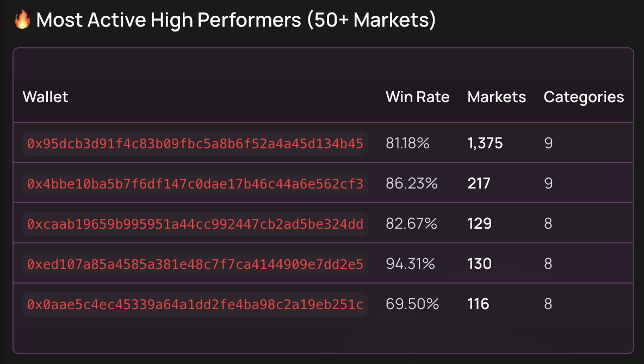Click the 217 markets count
The height and width of the screenshot is (364, 644).
coord(479,184)
